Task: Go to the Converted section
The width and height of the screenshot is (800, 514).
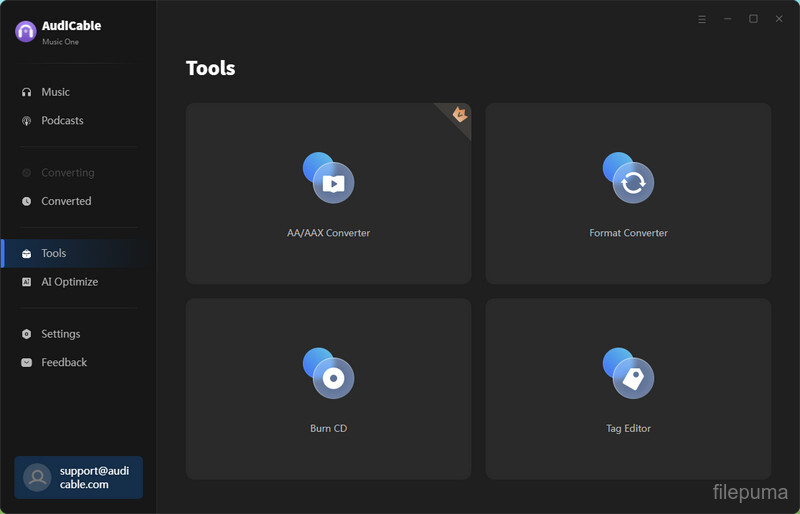Action: 66,201
